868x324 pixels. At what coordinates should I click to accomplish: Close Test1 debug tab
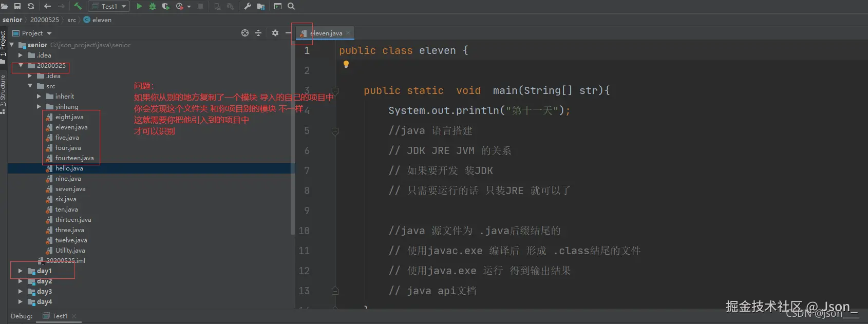point(74,316)
